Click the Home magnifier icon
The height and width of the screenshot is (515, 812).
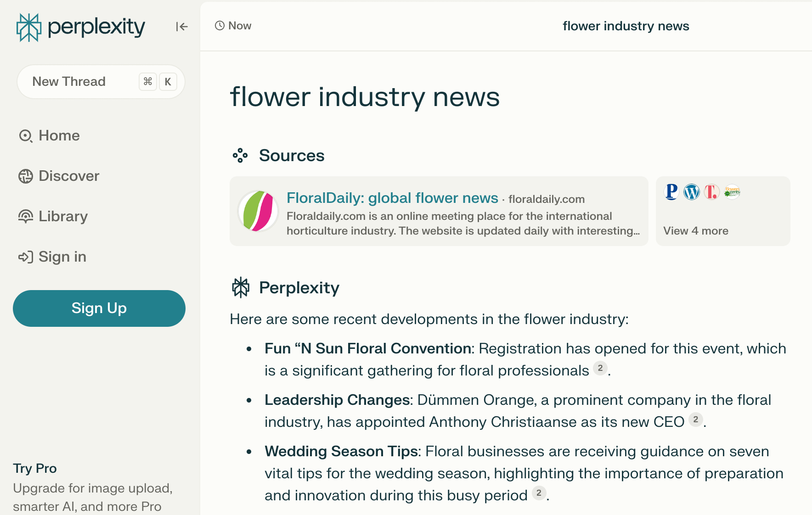pyautogui.click(x=26, y=136)
